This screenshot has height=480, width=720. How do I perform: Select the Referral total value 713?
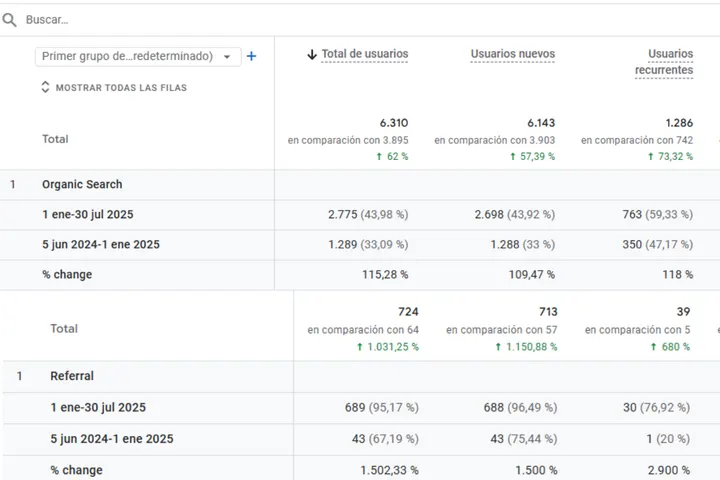pos(548,312)
